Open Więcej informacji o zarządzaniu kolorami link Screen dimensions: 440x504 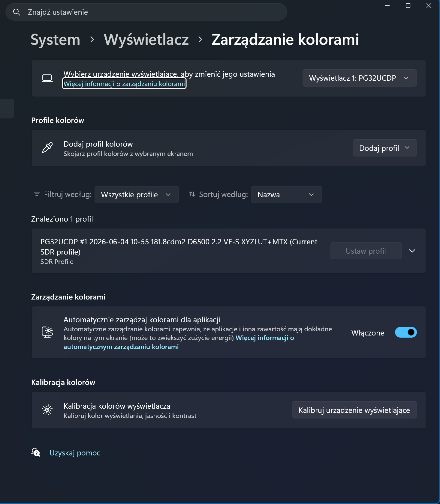[x=124, y=84]
